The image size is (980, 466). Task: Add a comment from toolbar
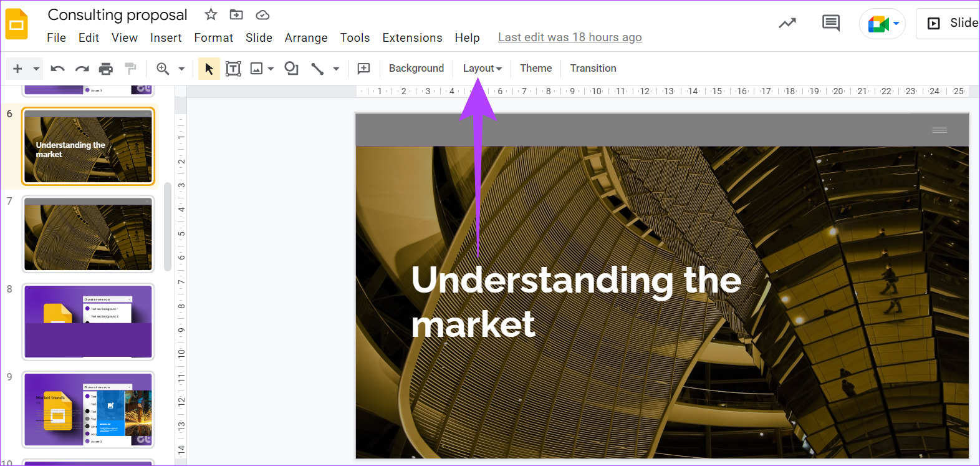click(364, 69)
